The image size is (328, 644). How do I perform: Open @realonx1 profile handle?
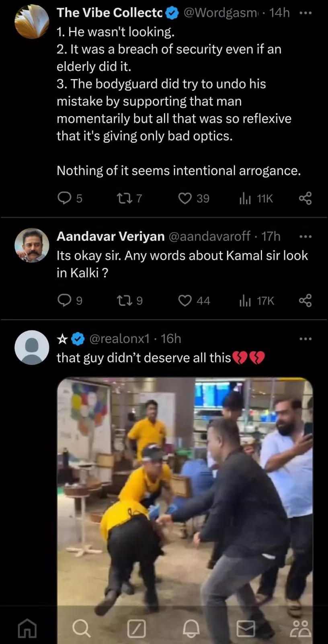click(x=119, y=339)
